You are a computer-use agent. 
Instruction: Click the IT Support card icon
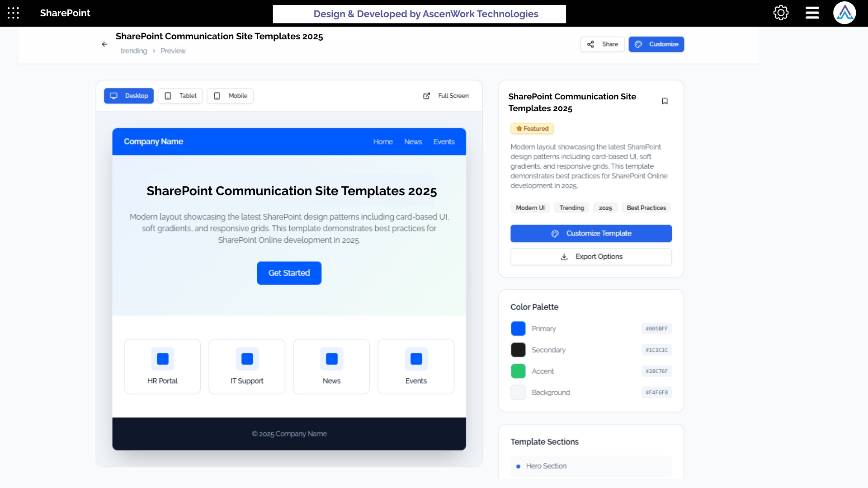point(247,359)
